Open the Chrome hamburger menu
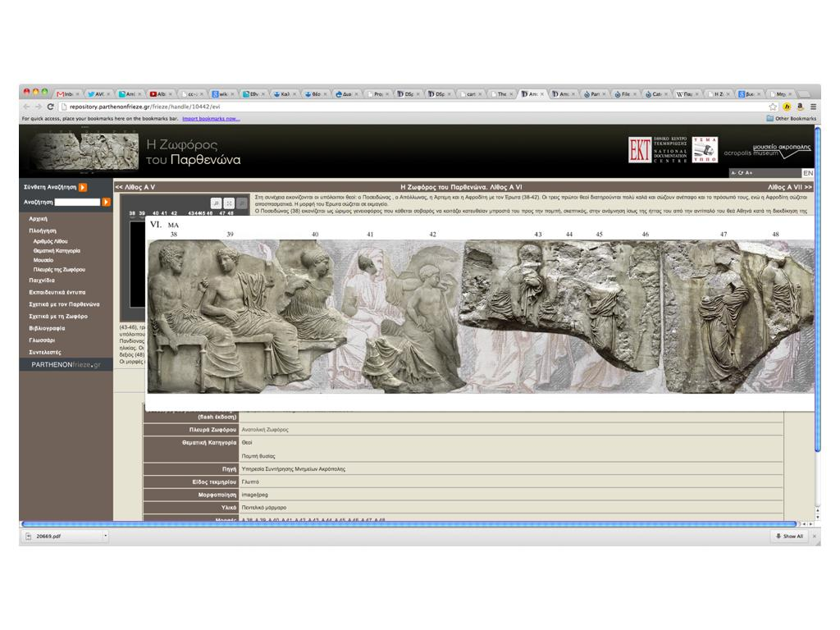 [813, 107]
